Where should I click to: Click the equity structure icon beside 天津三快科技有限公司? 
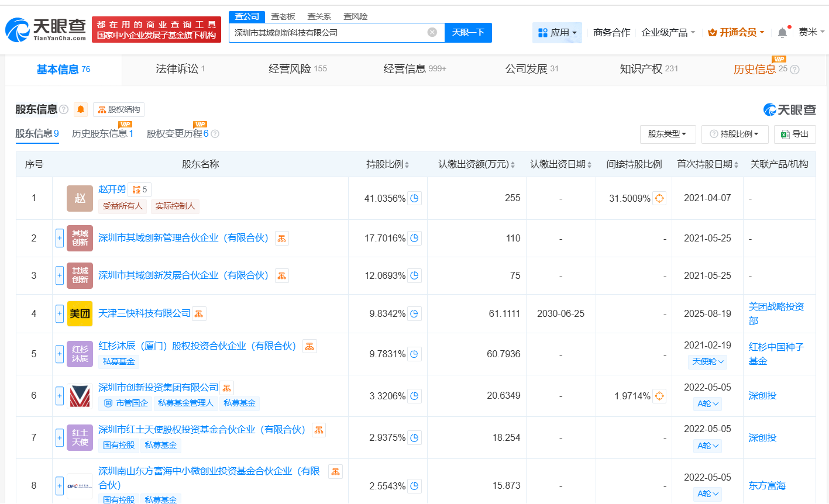click(x=199, y=314)
